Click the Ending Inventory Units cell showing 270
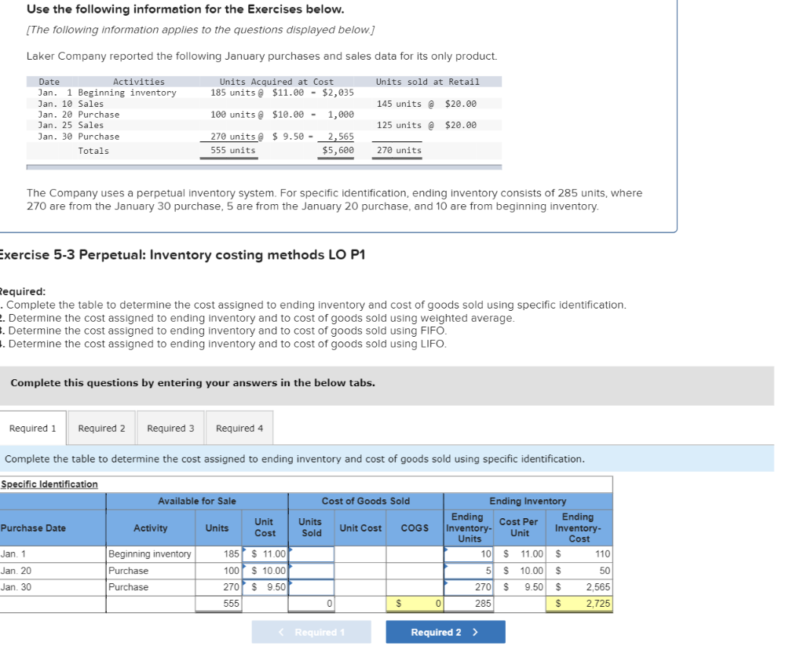804x672 pixels. click(468, 586)
